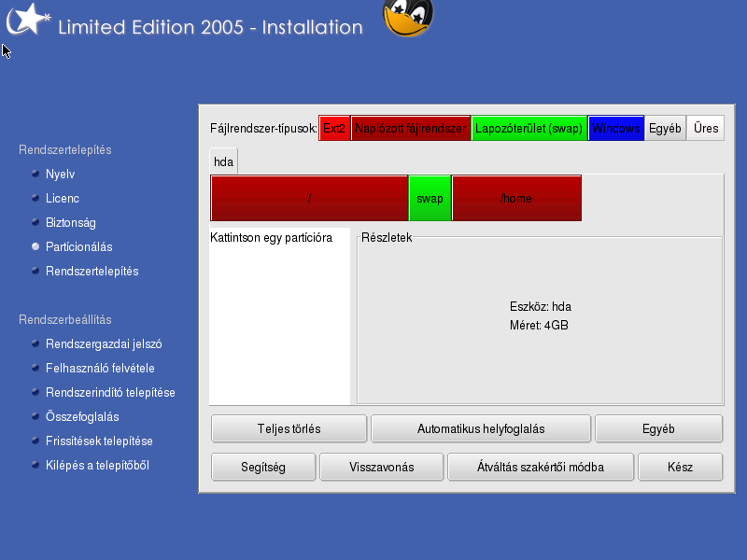The width and height of the screenshot is (747, 560).
Task: Click the Kilépés a telepítőből step
Action: (97, 465)
